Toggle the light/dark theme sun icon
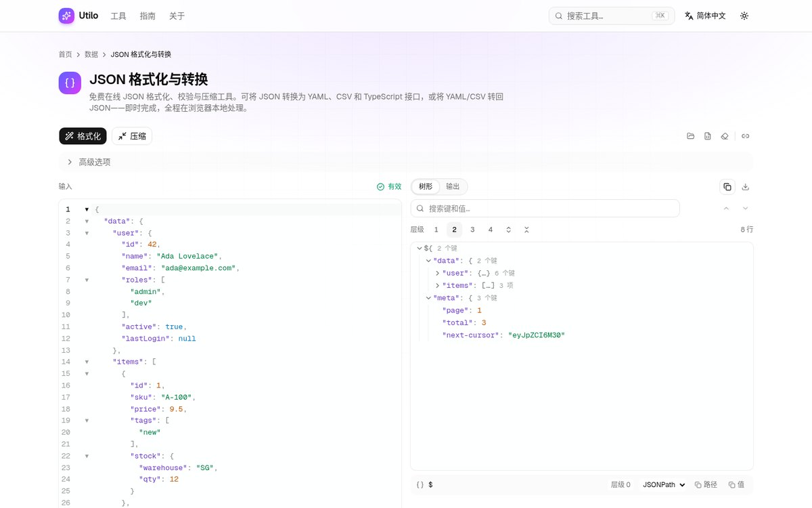Viewport: 812px width, 508px height. pyautogui.click(x=744, y=16)
